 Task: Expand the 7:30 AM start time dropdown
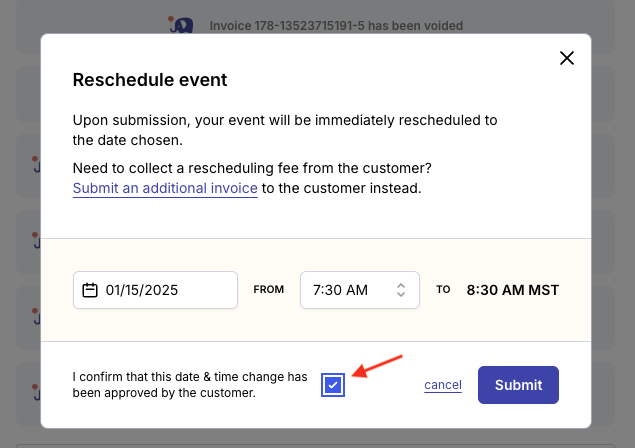(360, 290)
